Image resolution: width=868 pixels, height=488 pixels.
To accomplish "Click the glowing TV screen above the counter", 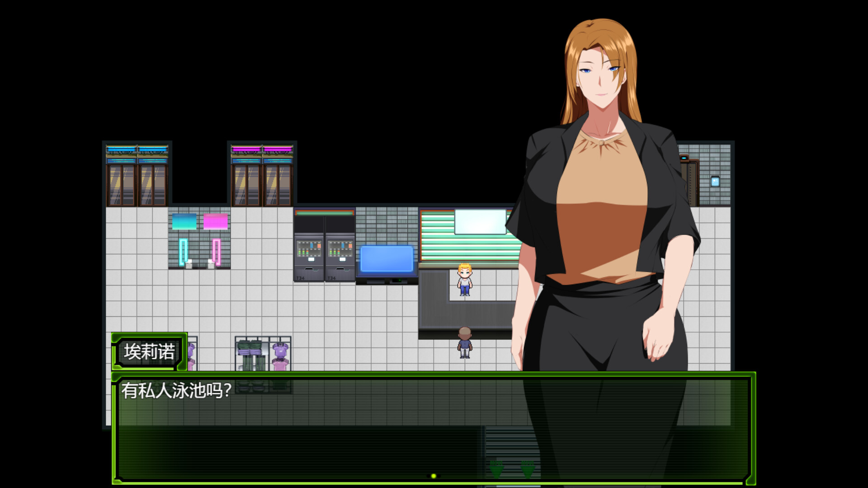I will click(479, 221).
